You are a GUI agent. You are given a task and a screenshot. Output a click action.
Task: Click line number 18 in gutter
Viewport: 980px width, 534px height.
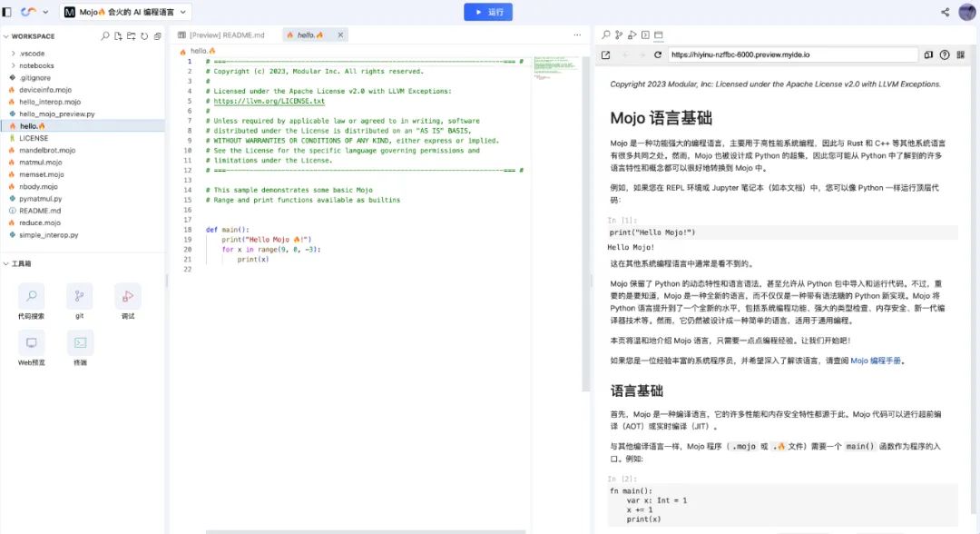[188, 230]
